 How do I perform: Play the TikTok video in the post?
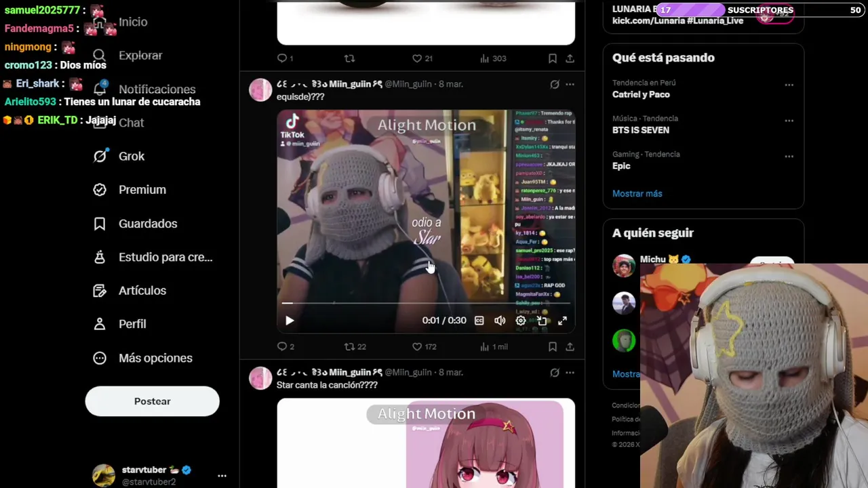click(x=290, y=321)
